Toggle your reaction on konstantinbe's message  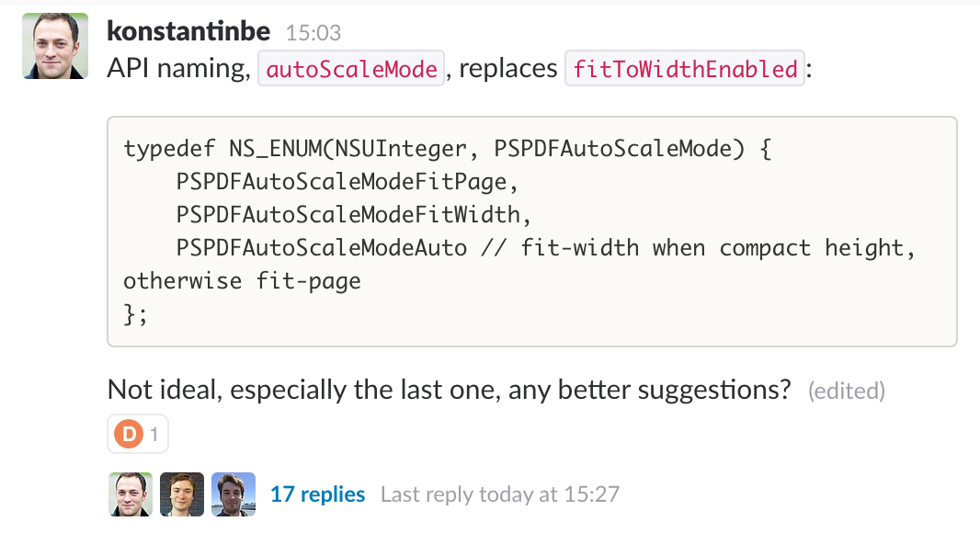click(x=137, y=433)
